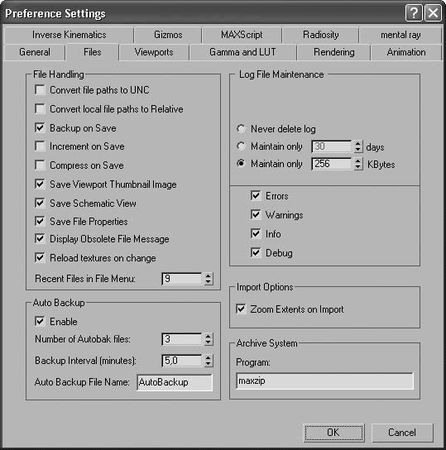The image size is (446, 450).
Task: Click the help question mark icon
Action: [x=414, y=13]
